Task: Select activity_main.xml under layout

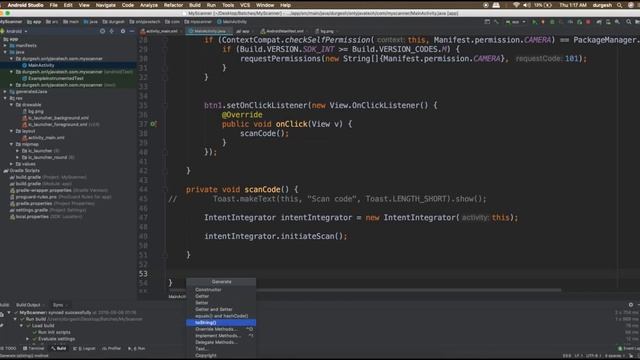Action: click(x=46, y=138)
